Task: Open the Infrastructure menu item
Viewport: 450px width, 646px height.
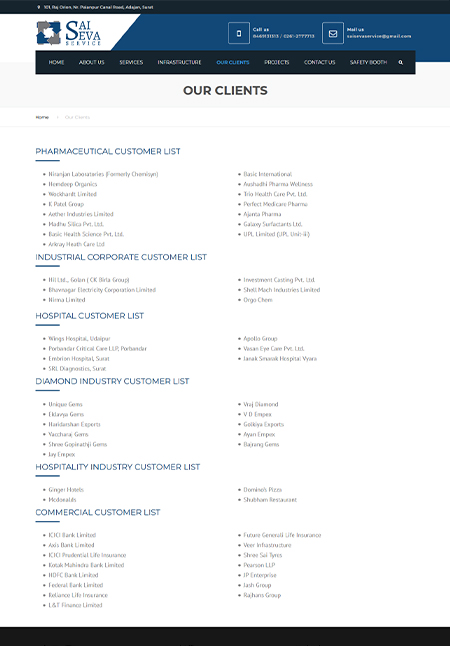Action: 179,63
